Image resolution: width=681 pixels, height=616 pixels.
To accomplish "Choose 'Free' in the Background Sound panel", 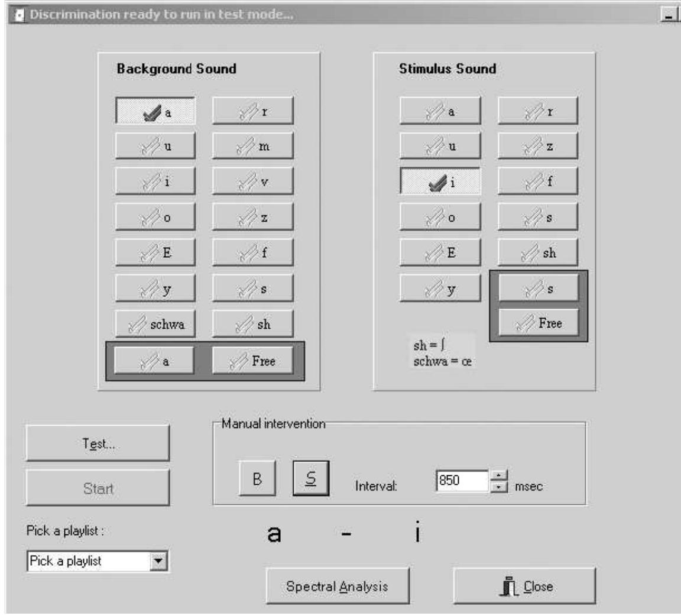I will coord(253,361).
